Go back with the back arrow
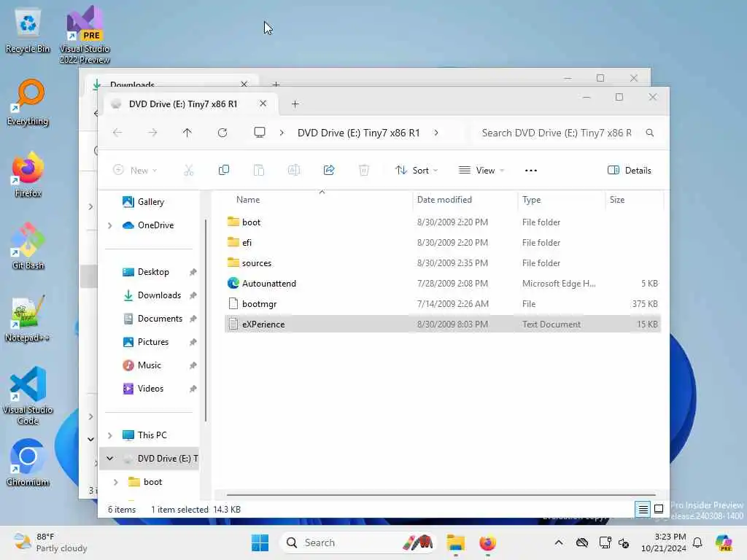747x560 pixels. coord(117,133)
